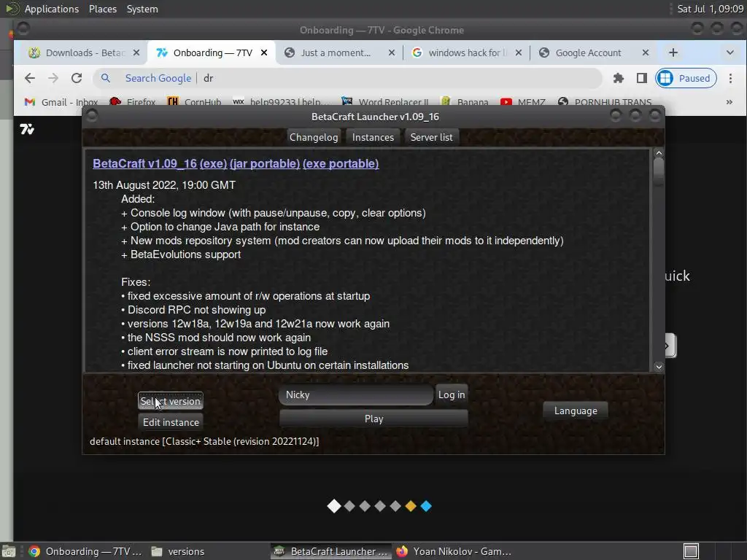747x560 pixels.
Task: Open the (jar portable) download link
Action: (264, 163)
